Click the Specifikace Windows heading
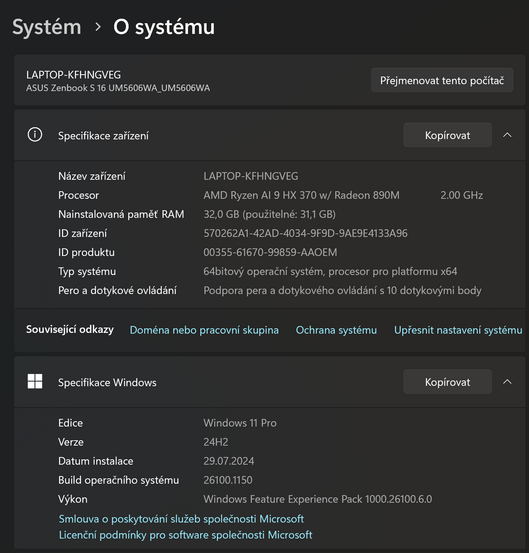The image size is (529, 553). point(107,383)
